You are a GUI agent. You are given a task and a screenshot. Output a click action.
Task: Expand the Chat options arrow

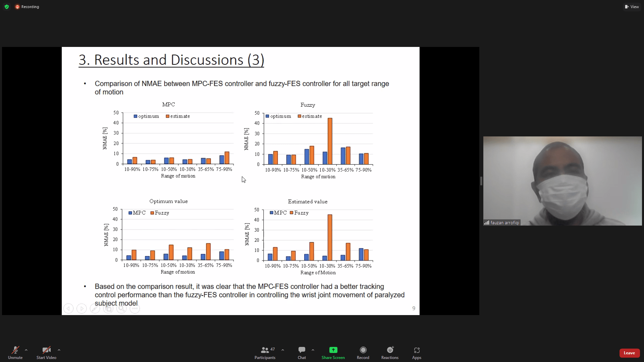coord(313,350)
